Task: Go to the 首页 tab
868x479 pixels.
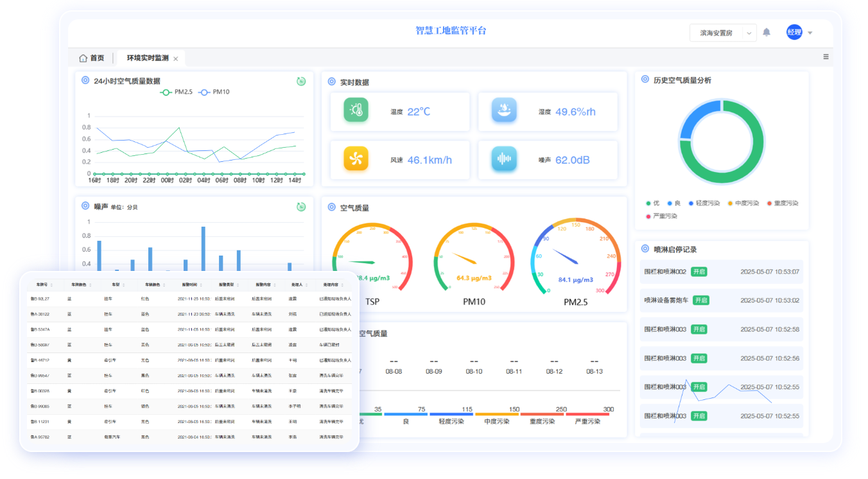Action: (x=92, y=58)
